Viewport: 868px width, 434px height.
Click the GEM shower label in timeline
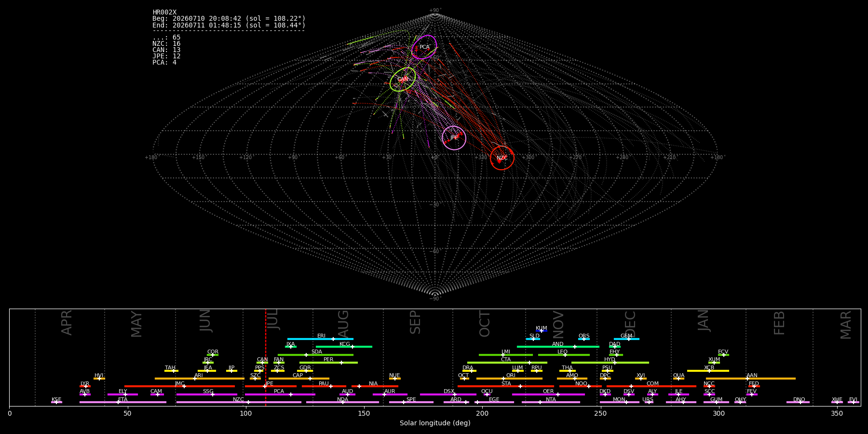(626, 336)
